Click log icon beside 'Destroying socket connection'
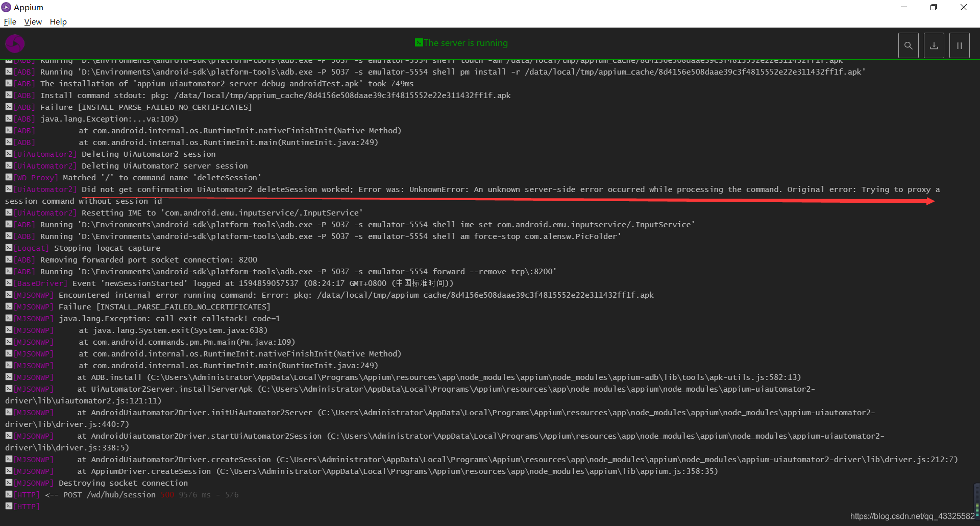 pyautogui.click(x=9, y=483)
